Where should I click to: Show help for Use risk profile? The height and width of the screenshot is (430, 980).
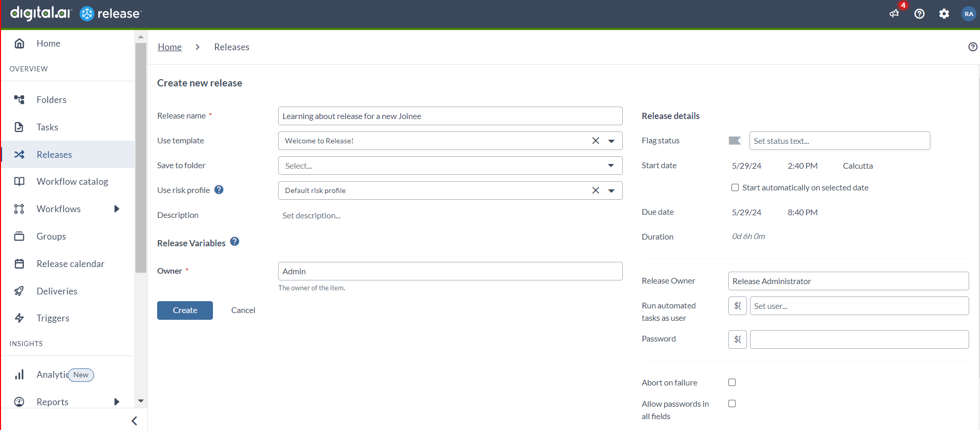[219, 190]
